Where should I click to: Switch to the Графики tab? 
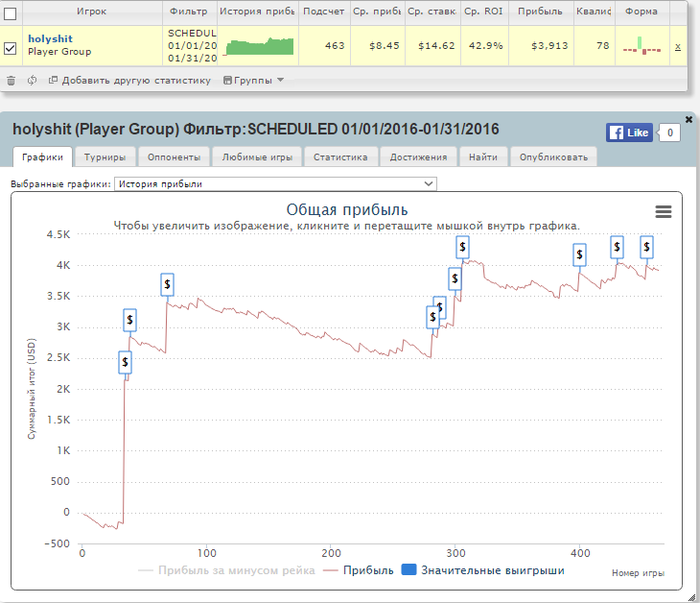coord(42,157)
